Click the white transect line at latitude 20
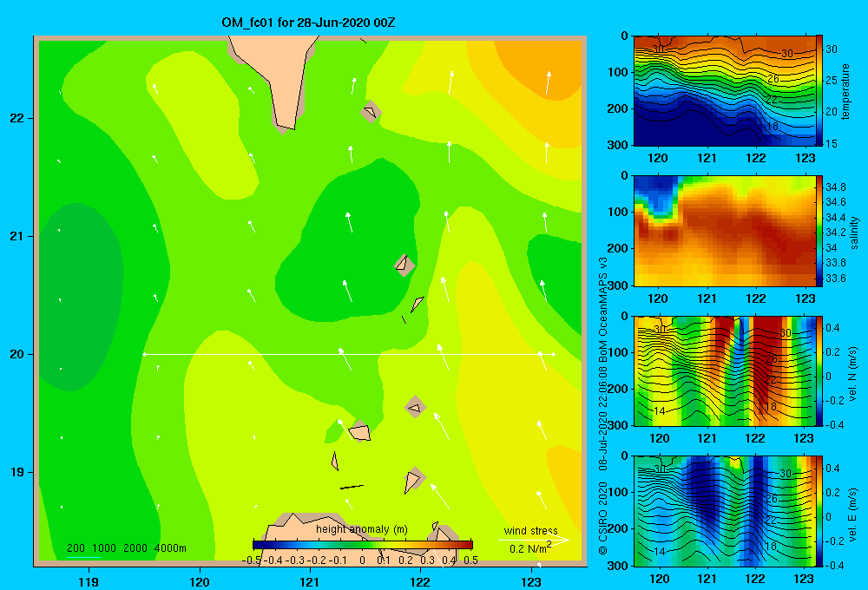Viewport: 868px width, 590px height. click(349, 354)
